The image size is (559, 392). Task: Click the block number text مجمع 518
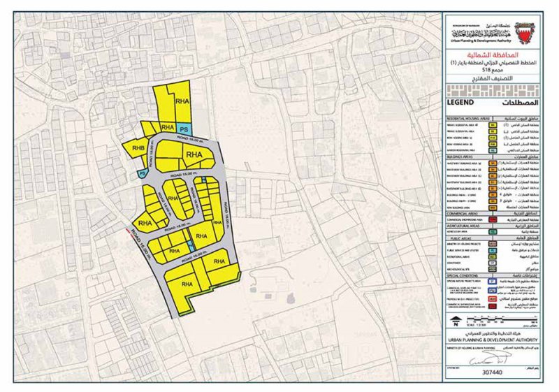[x=492, y=69]
